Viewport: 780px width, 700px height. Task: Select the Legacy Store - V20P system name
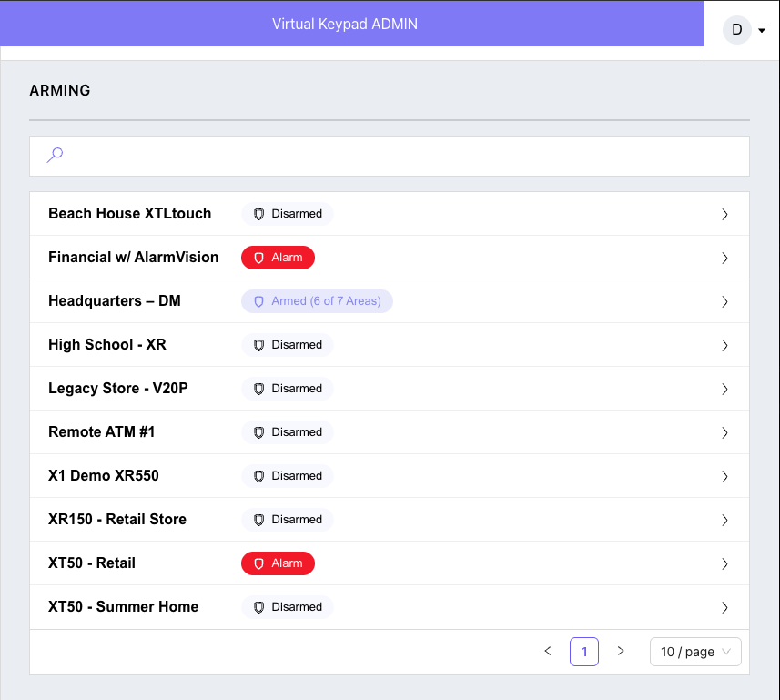pyautogui.click(x=118, y=389)
